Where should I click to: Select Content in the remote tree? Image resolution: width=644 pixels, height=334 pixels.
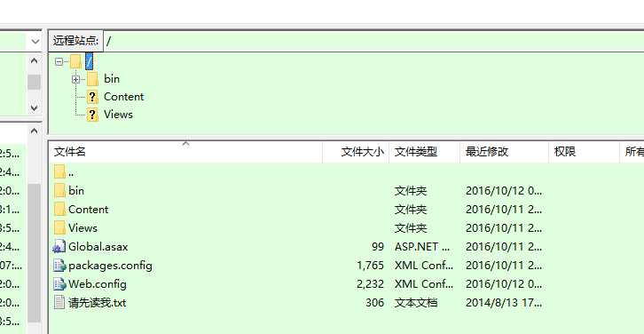[x=123, y=97]
